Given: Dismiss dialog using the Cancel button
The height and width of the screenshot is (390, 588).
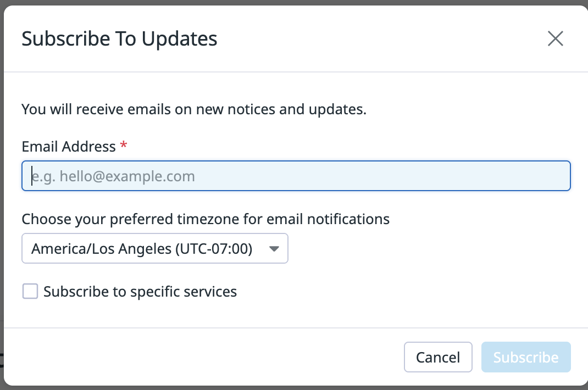Looking at the screenshot, I should (438, 357).
